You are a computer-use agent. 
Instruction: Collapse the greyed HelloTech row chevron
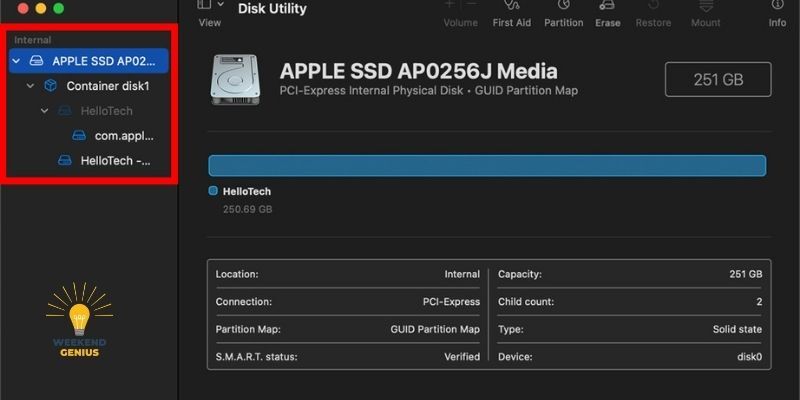pos(45,111)
